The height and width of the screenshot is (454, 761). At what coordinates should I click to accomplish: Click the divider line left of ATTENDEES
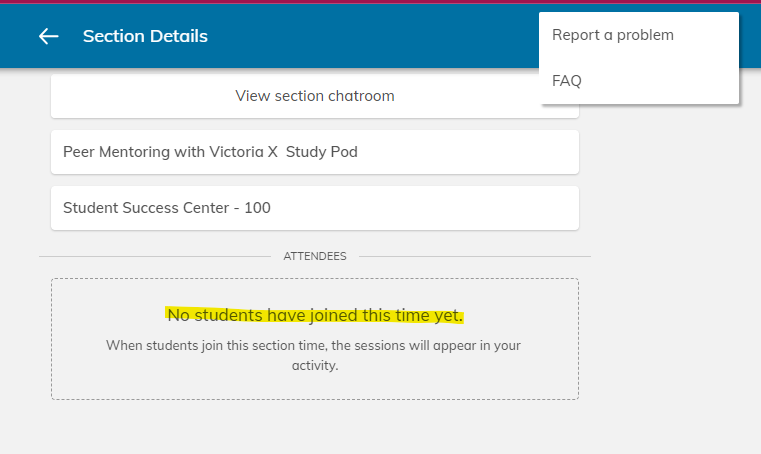point(150,256)
